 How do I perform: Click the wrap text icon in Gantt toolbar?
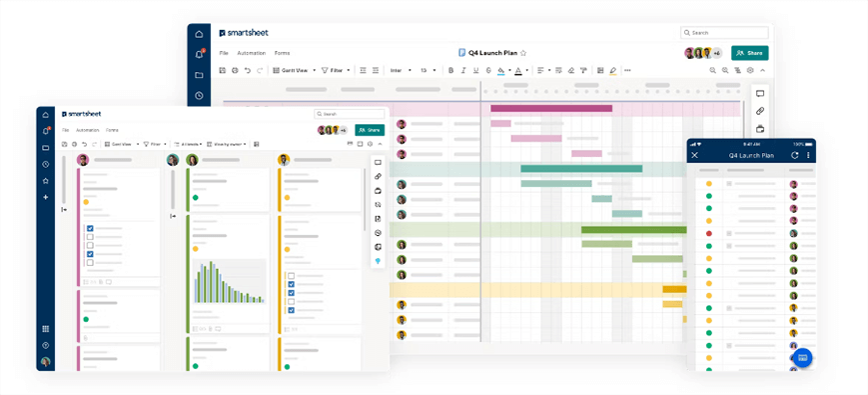[x=558, y=70]
